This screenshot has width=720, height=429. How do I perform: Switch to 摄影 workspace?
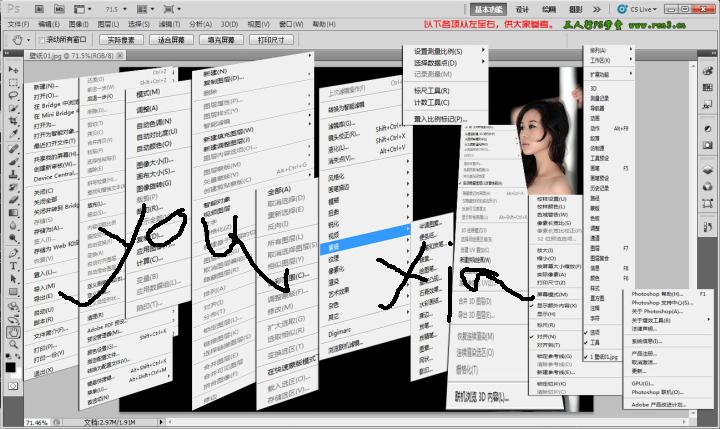pos(576,9)
